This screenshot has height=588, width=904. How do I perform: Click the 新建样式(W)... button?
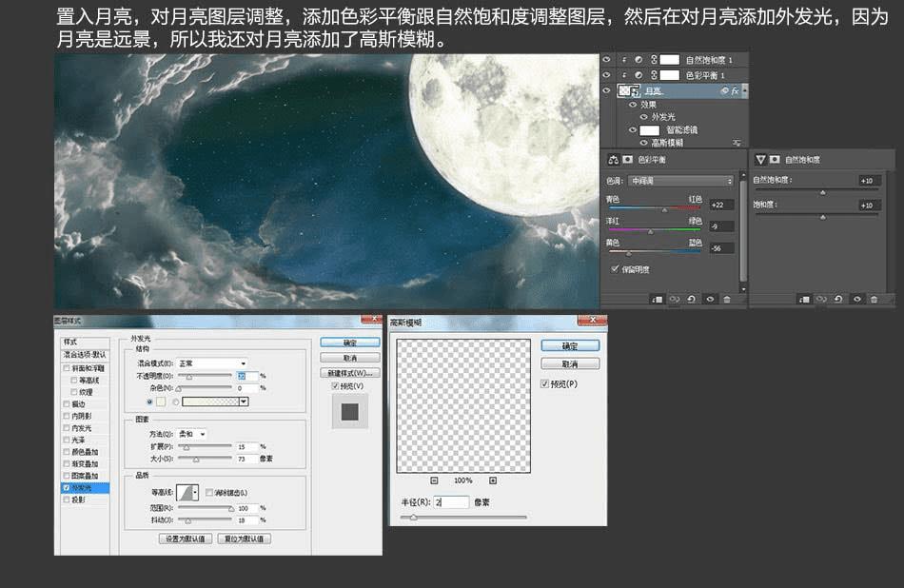pyautogui.click(x=350, y=373)
